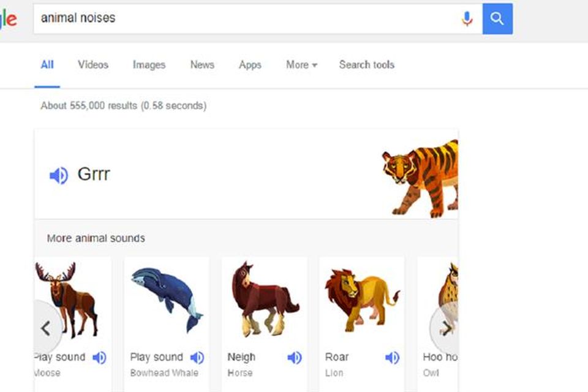Click the microphone icon for voice search
The image size is (588, 392).
(x=466, y=18)
